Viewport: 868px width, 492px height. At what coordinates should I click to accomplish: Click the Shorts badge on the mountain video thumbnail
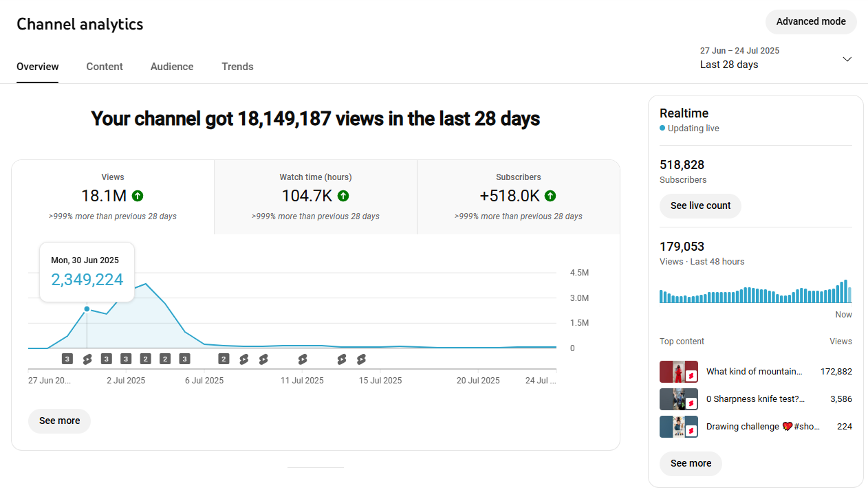click(x=691, y=376)
